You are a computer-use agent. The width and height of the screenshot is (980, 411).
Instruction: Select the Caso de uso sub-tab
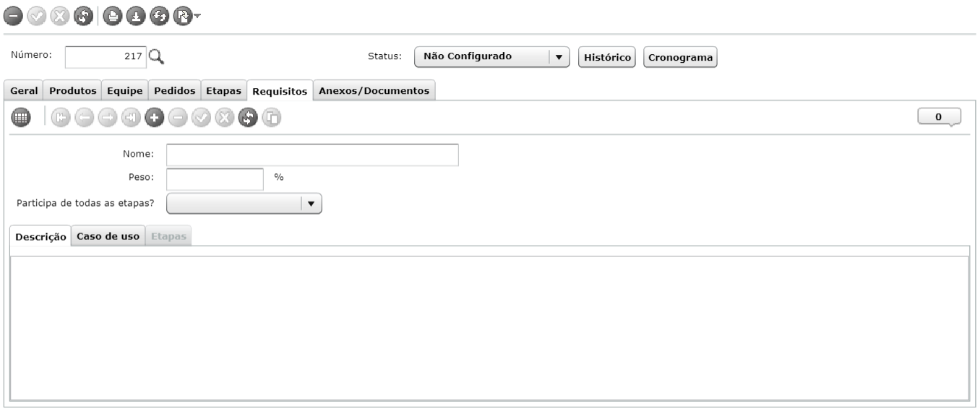[108, 237]
